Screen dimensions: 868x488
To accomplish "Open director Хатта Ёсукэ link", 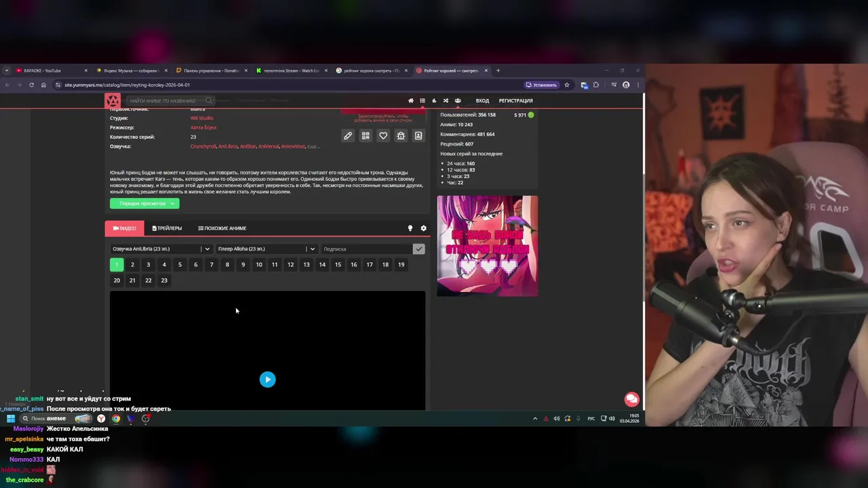I will 203,127.
